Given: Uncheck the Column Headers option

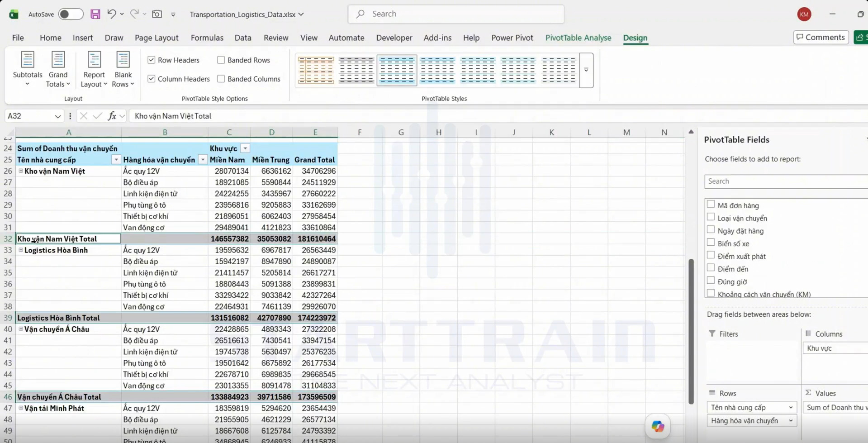Looking at the screenshot, I should click(152, 79).
